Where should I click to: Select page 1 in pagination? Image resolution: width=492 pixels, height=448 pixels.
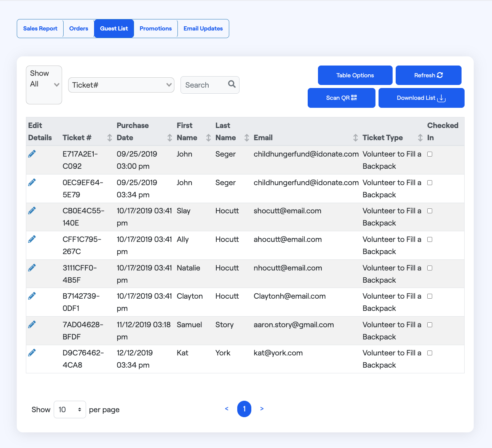[244, 409]
